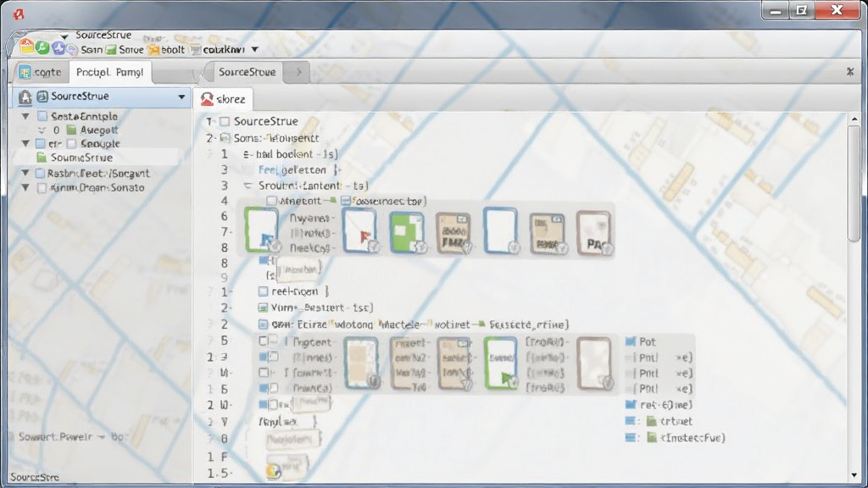Screen dimensions: 868x488
Task: Toggle the checkbox on the 'Vom Bestert' line
Action: (263, 308)
